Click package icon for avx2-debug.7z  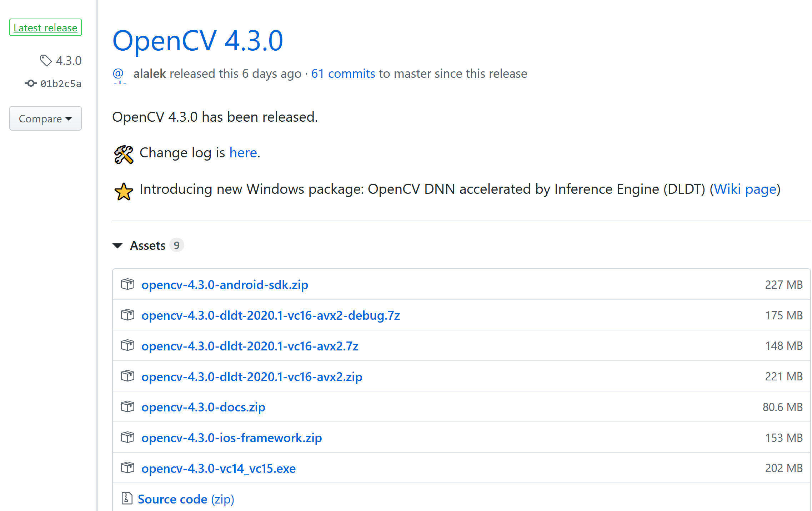(x=127, y=315)
